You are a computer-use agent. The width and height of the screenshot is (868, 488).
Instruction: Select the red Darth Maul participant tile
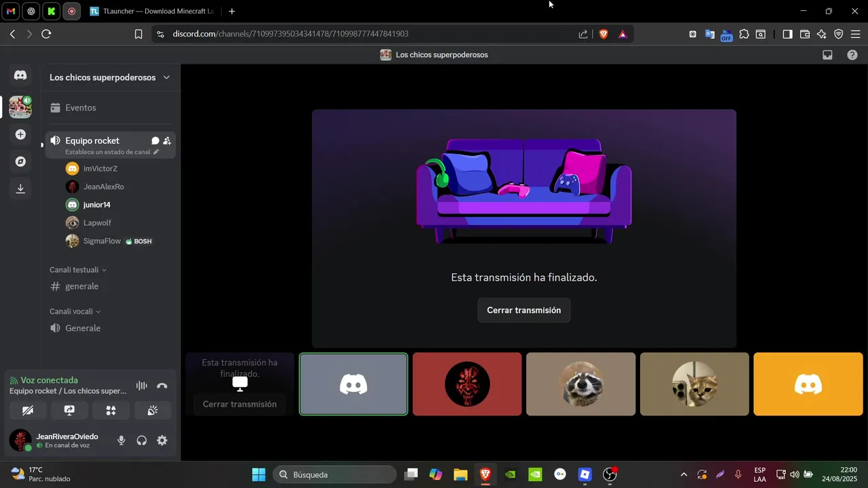tap(467, 384)
